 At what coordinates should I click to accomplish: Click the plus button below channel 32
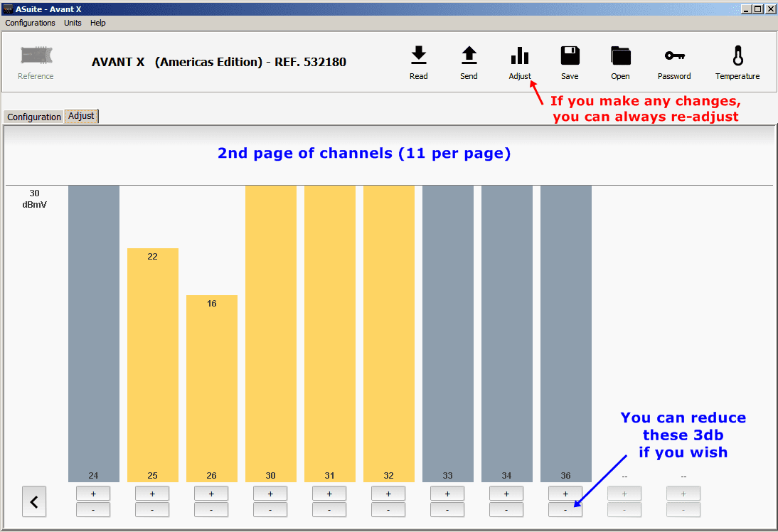[x=388, y=494]
